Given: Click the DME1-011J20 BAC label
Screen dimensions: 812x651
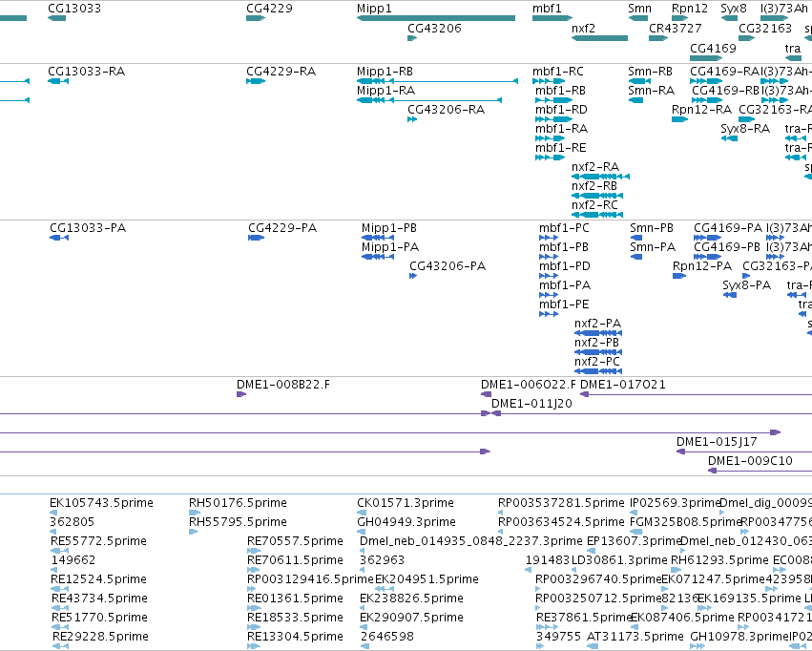Looking at the screenshot, I should point(531,404).
